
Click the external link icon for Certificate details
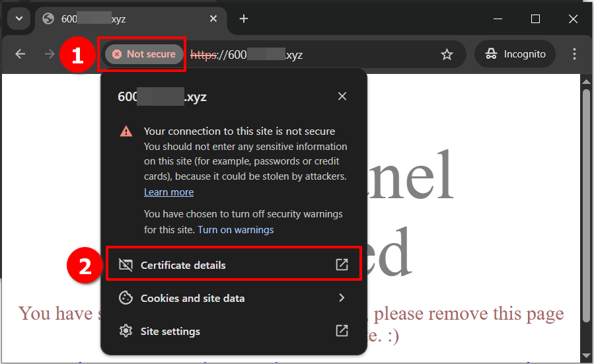pos(342,265)
